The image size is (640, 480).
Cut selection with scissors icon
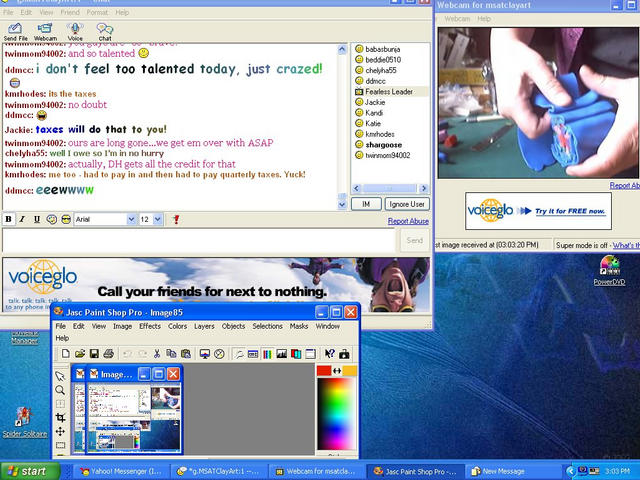tap(156, 353)
